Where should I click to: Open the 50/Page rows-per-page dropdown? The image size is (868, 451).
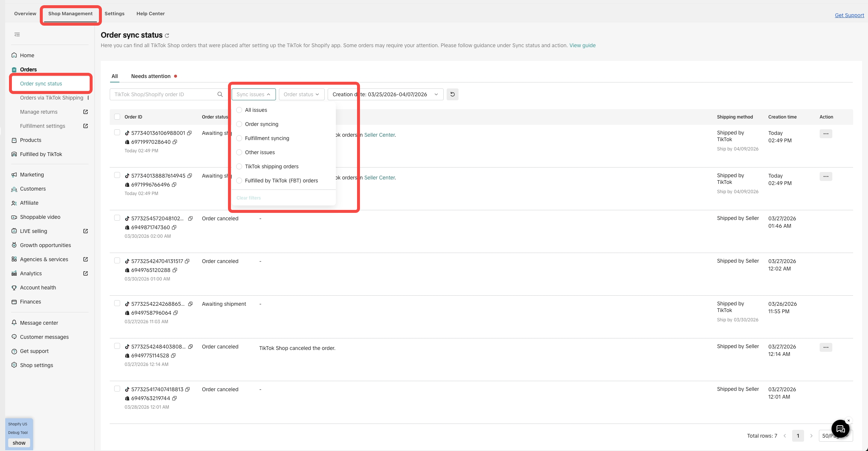pyautogui.click(x=836, y=436)
